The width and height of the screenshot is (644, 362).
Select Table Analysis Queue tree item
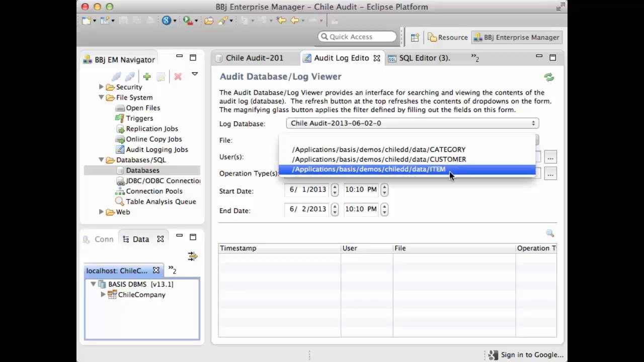point(161,202)
